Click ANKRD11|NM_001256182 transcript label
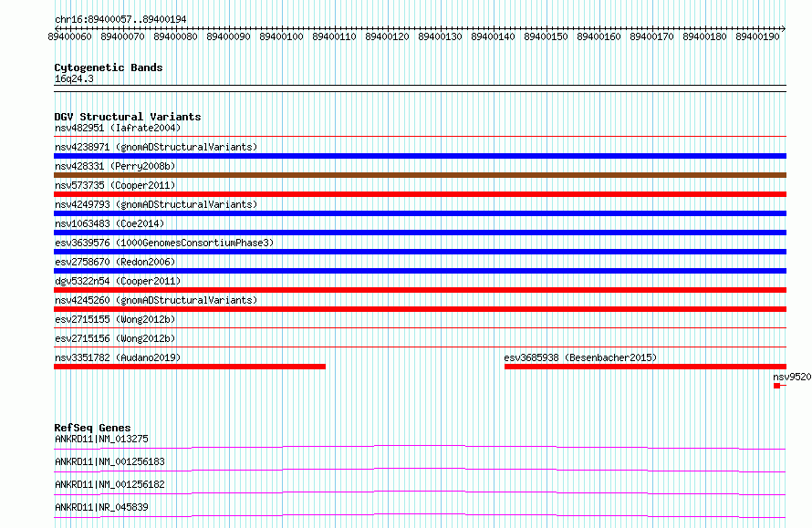812x528 pixels. pos(109,484)
